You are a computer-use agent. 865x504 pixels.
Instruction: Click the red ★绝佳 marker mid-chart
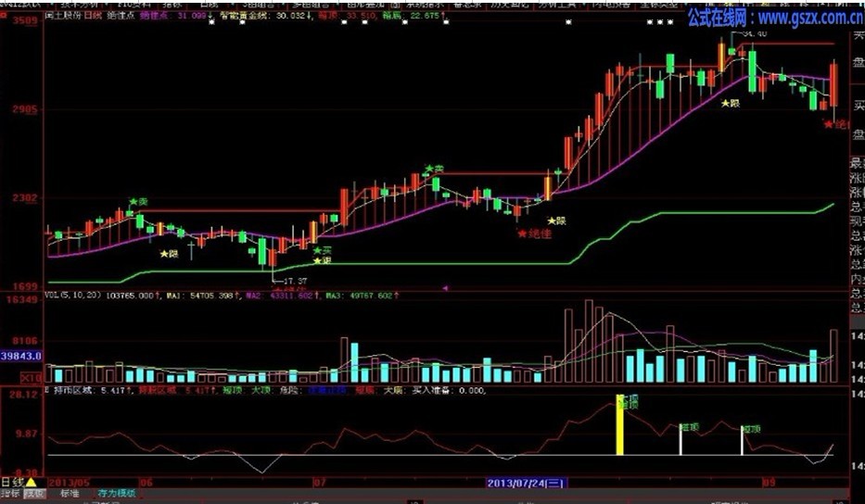point(534,233)
